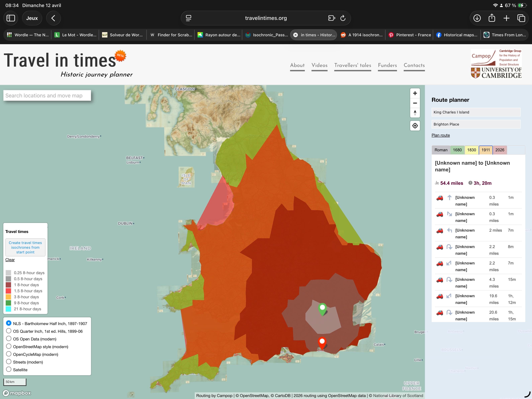Switch to the Satellite basemap
532x399 pixels.
[9, 369]
